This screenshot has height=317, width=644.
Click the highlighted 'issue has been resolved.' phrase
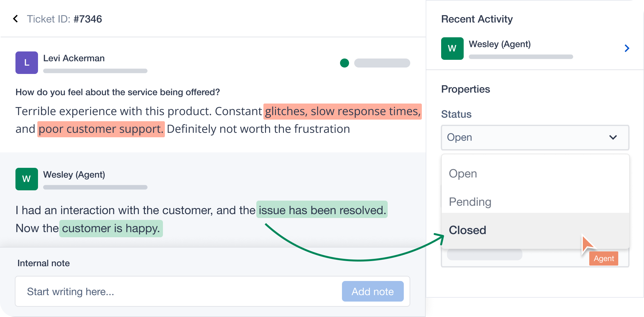[x=322, y=210]
